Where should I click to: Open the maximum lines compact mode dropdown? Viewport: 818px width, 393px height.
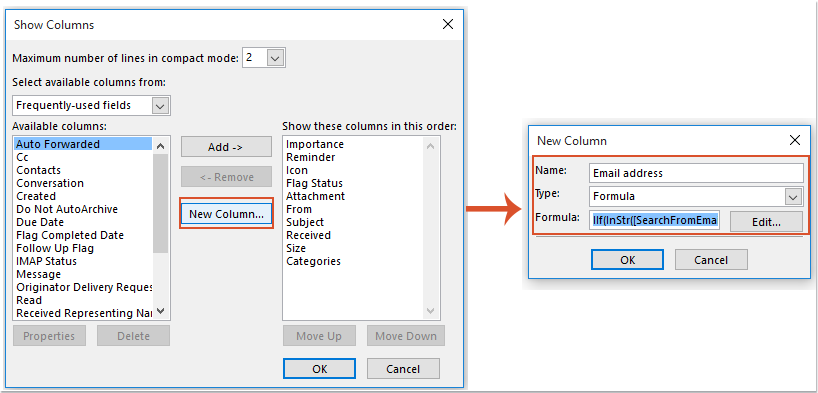pos(275,58)
